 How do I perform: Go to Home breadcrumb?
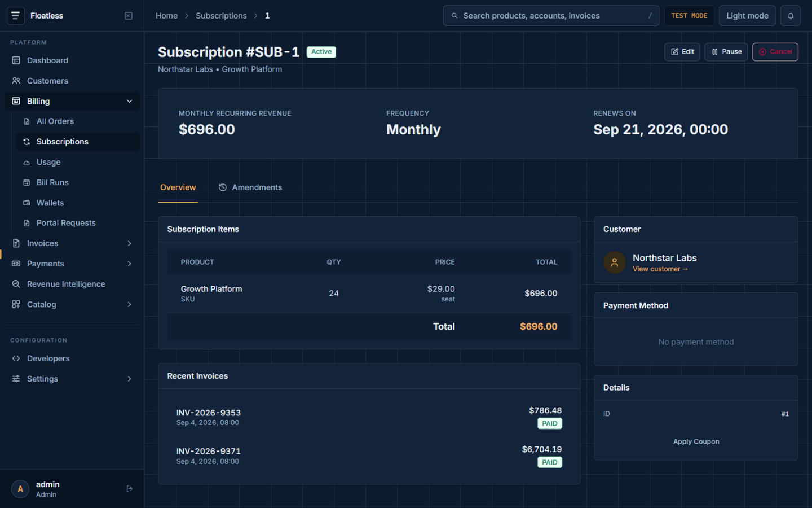coord(167,16)
